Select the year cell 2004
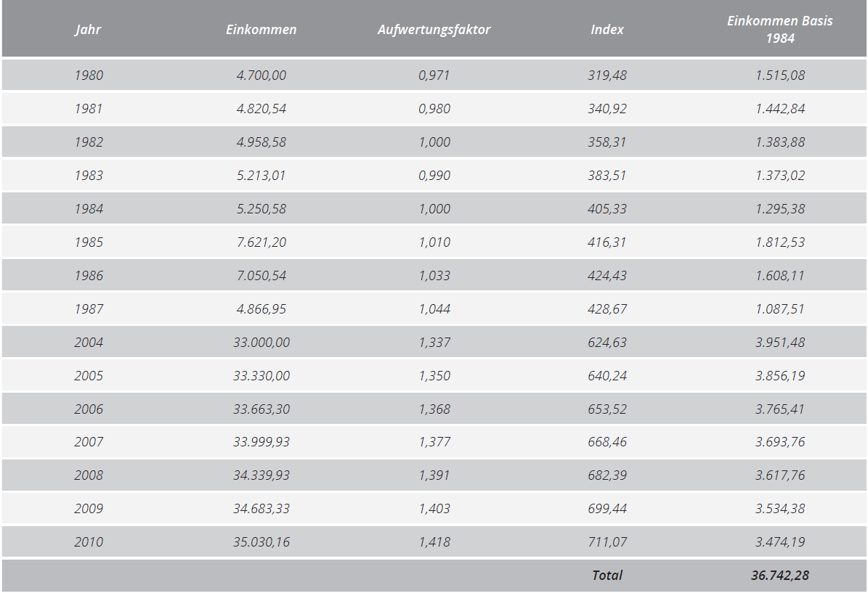 [89, 343]
